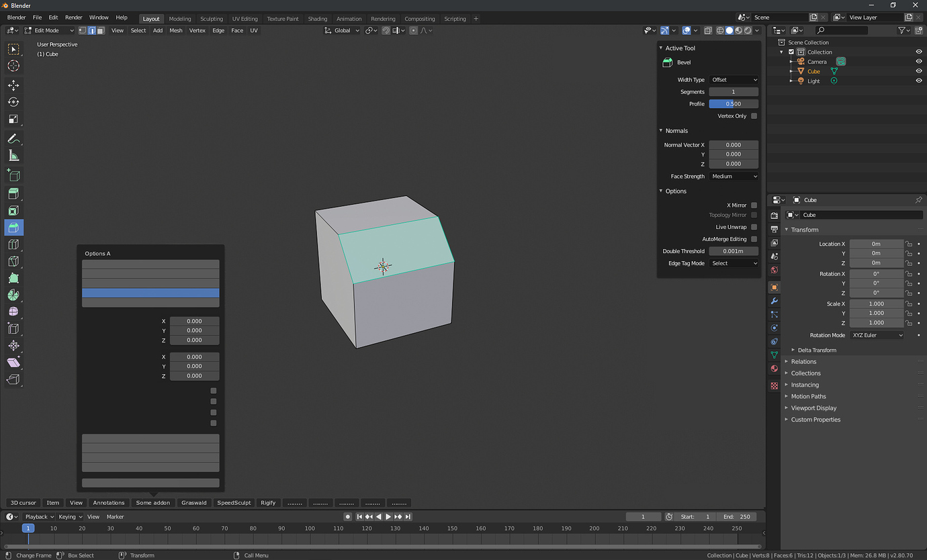Select the Shear tool
This screenshot has width=927, height=560.
point(13,363)
